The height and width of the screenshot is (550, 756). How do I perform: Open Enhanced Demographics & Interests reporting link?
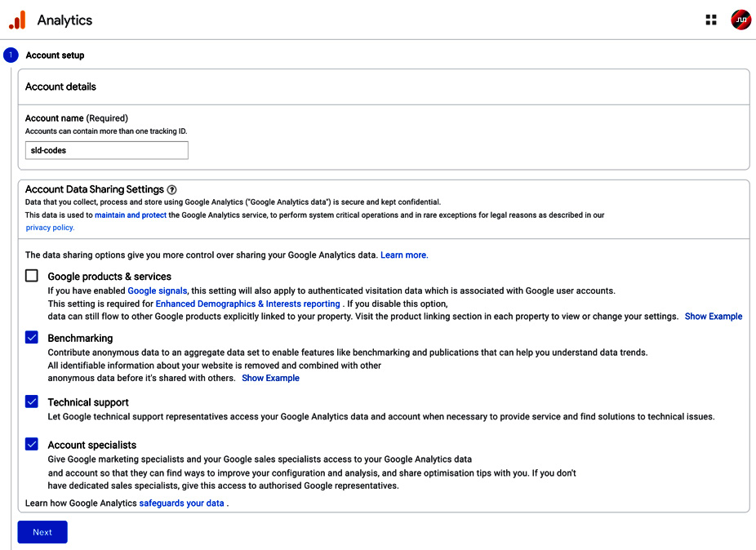pos(247,303)
